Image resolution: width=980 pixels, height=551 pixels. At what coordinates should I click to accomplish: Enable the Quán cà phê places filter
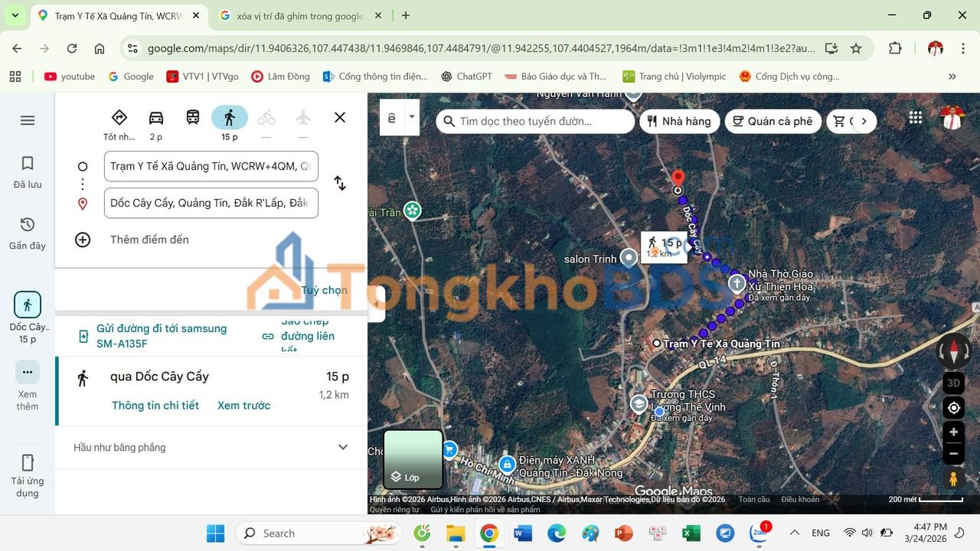coord(773,121)
